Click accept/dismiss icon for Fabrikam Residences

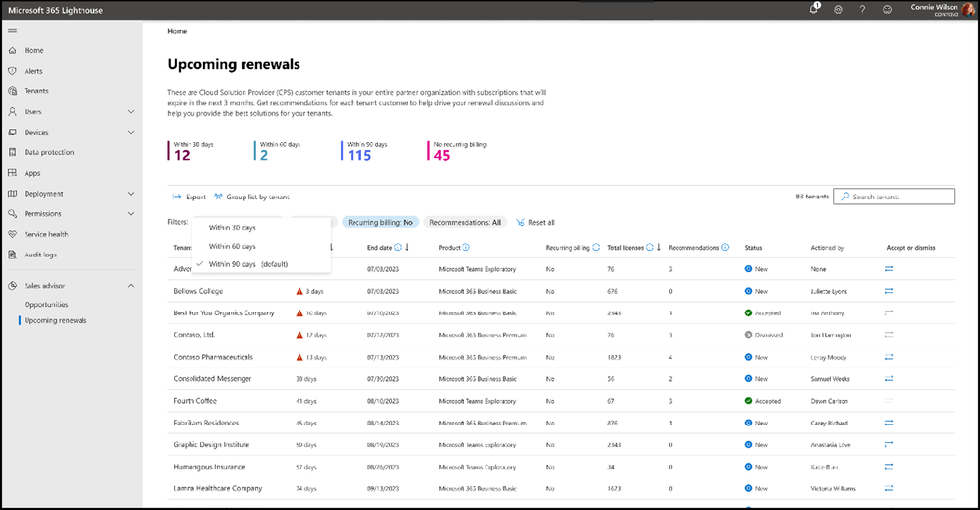point(889,423)
